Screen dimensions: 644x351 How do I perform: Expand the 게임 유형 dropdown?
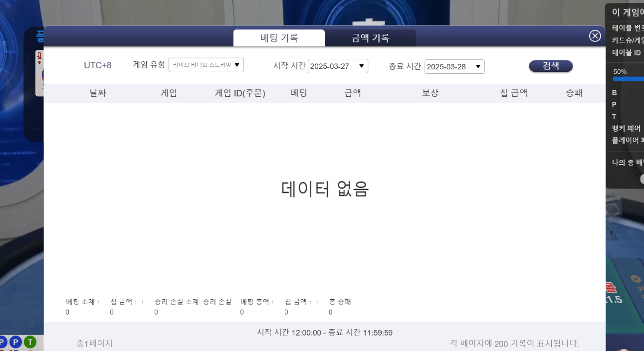[206, 65]
